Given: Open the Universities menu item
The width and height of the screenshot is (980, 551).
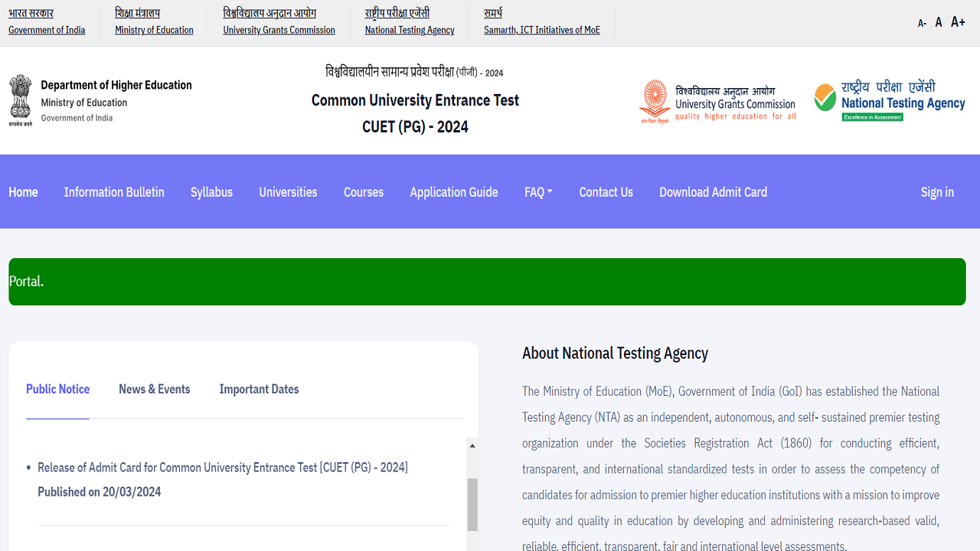Looking at the screenshot, I should pos(288,192).
